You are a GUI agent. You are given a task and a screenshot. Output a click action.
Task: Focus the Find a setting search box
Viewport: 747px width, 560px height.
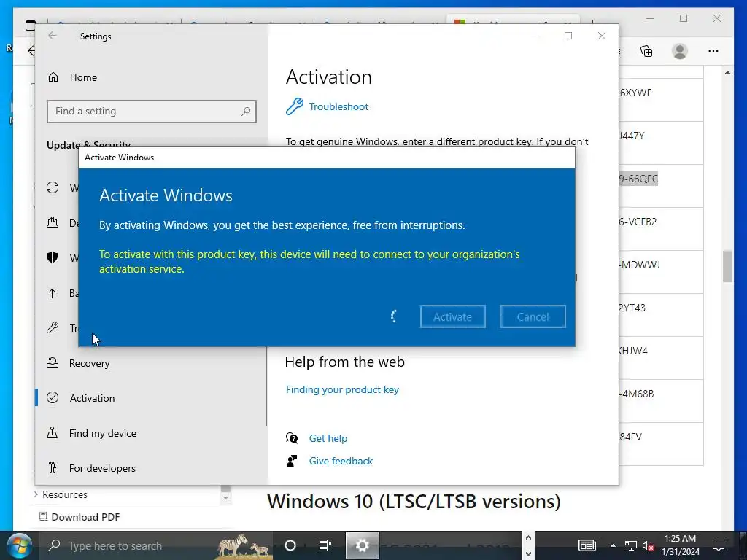152,112
